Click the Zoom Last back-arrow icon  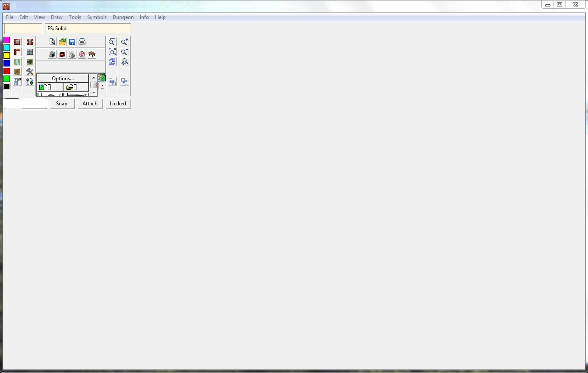click(x=125, y=62)
